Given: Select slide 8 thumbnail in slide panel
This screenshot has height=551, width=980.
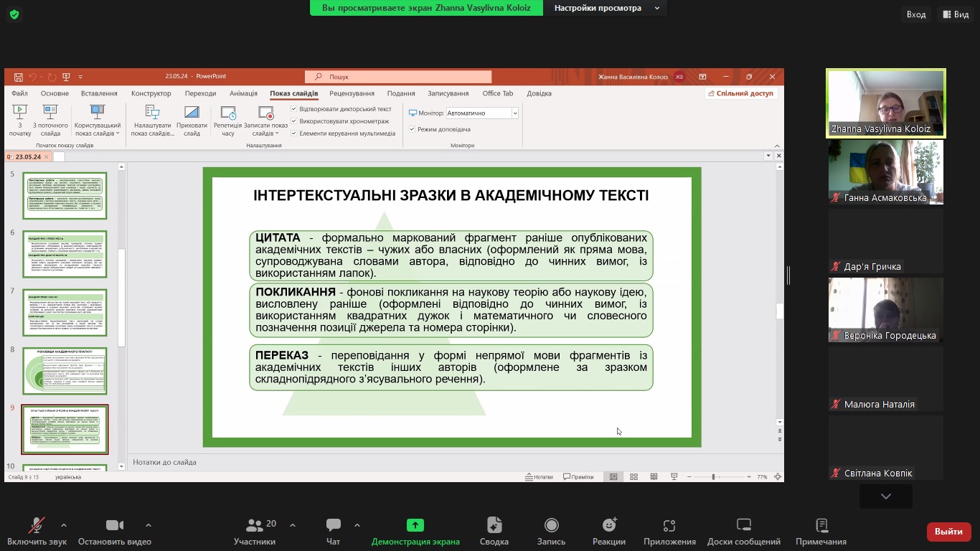Looking at the screenshot, I should tap(65, 371).
